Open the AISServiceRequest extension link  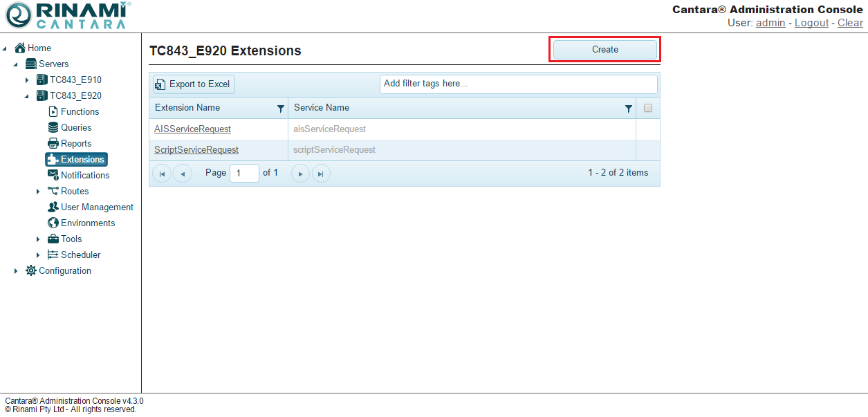pyautogui.click(x=192, y=129)
